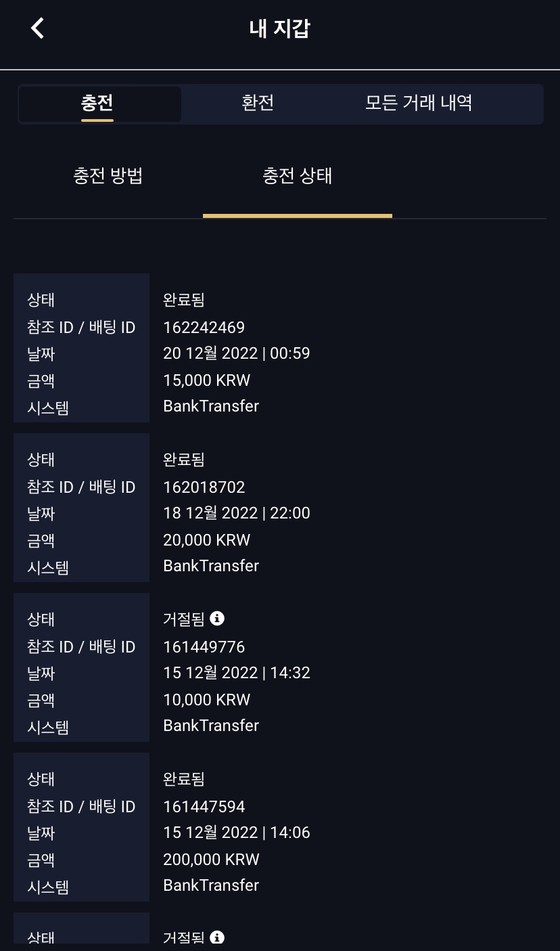Screen dimensions: 560x951
Task: Go back using the top-left arrow
Action: pyautogui.click(x=38, y=28)
